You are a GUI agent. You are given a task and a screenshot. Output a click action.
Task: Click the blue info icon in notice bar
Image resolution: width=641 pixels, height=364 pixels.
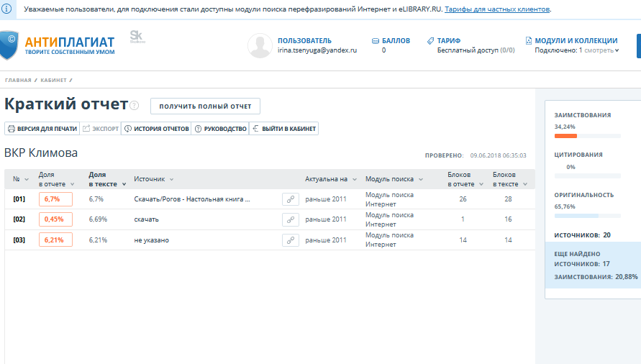[7, 9]
